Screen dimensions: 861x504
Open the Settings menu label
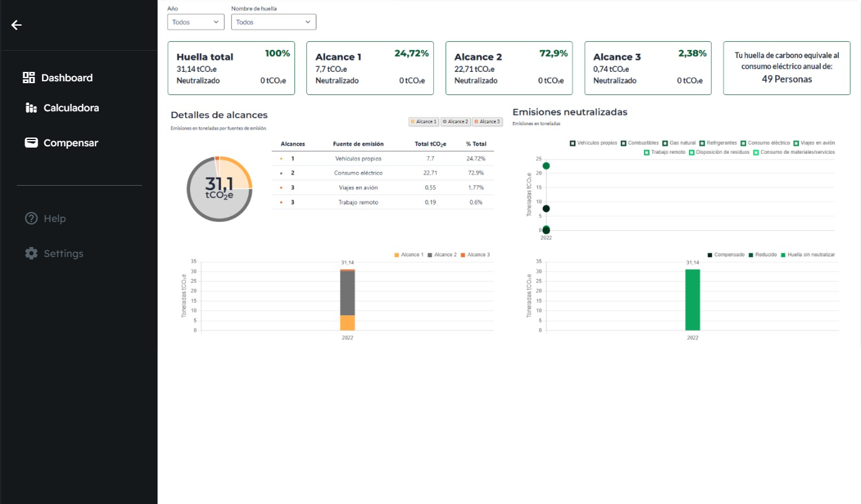pos(64,253)
